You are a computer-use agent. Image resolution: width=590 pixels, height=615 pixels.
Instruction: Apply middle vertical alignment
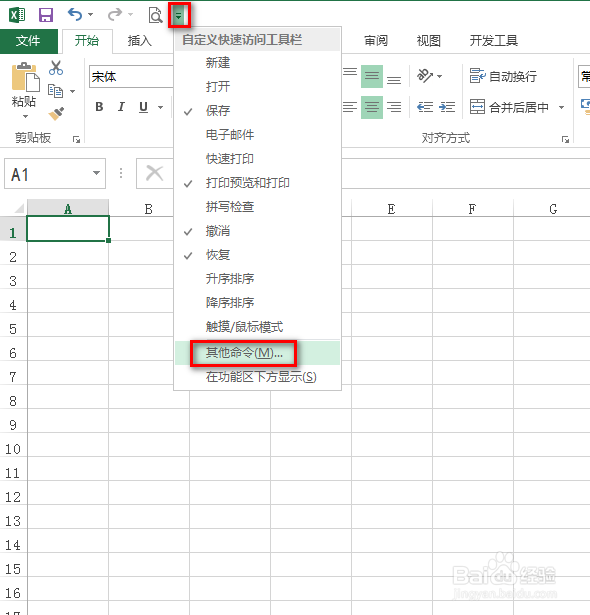[x=372, y=76]
